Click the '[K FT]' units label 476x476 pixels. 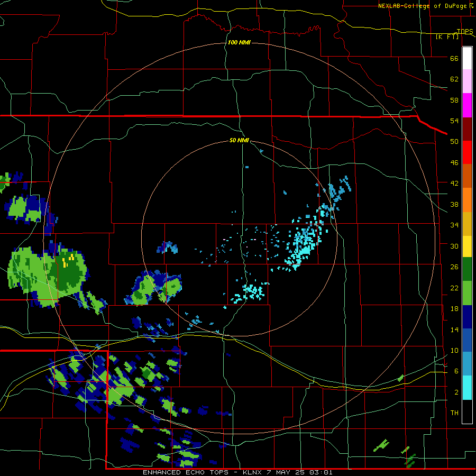(x=447, y=36)
